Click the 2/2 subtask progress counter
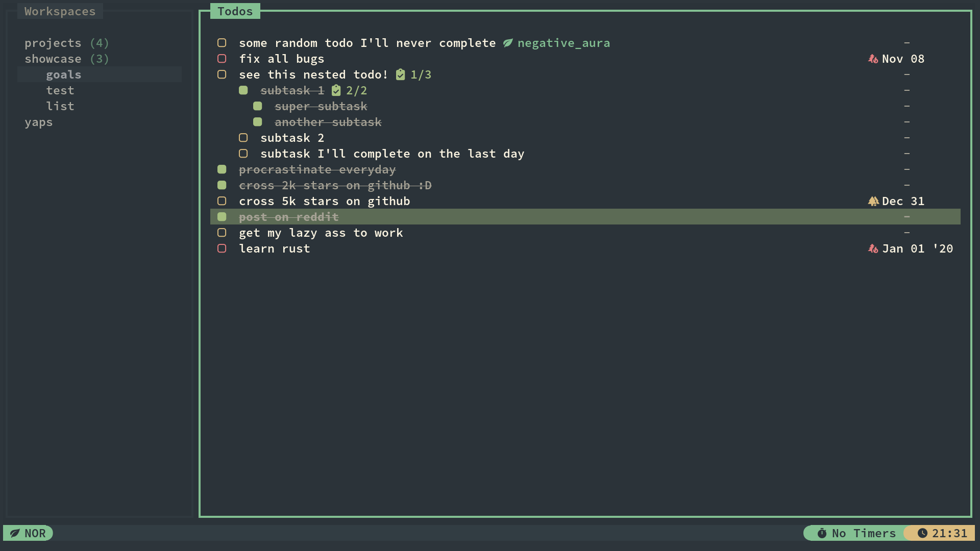 356,90
